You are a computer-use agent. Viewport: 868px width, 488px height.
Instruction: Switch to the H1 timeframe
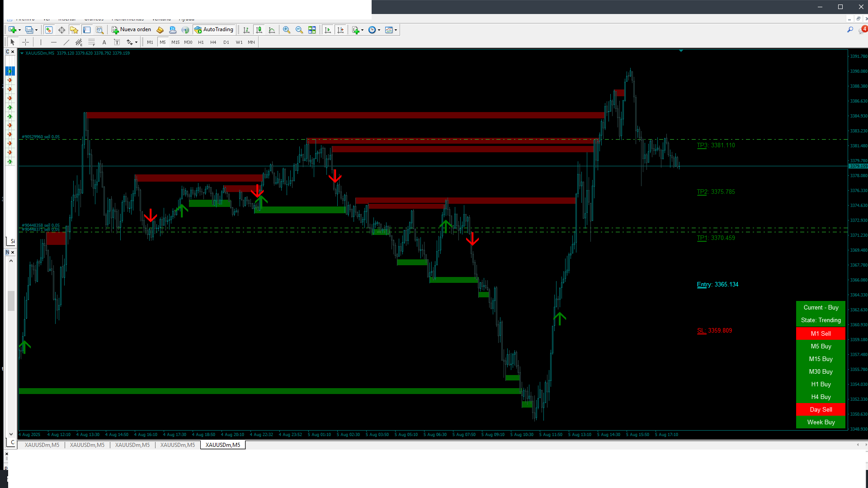point(201,42)
